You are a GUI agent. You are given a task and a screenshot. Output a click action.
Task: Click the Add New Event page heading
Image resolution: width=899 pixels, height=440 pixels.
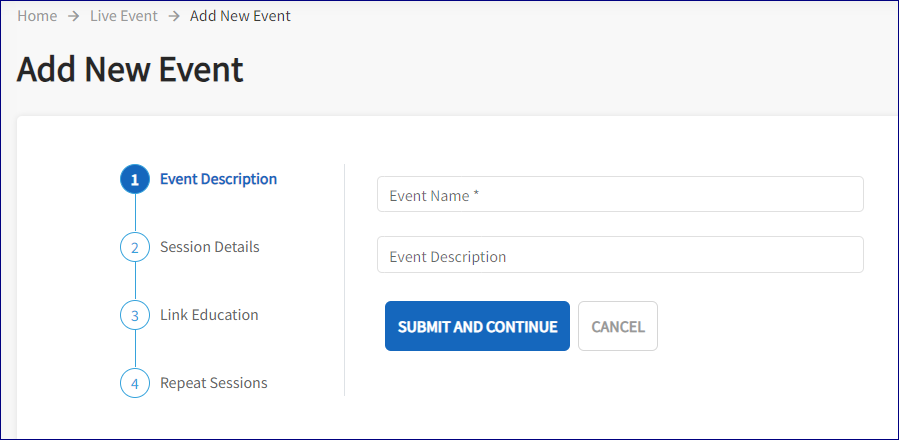tap(130, 69)
